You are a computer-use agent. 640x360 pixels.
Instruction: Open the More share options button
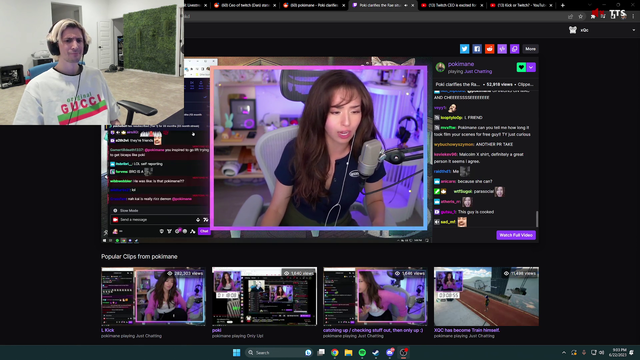tap(530, 49)
